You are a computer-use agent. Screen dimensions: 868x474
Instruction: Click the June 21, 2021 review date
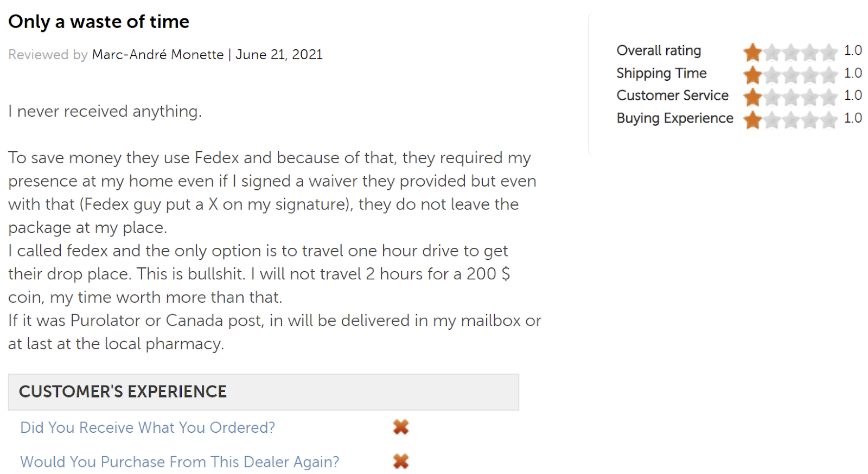click(x=279, y=55)
